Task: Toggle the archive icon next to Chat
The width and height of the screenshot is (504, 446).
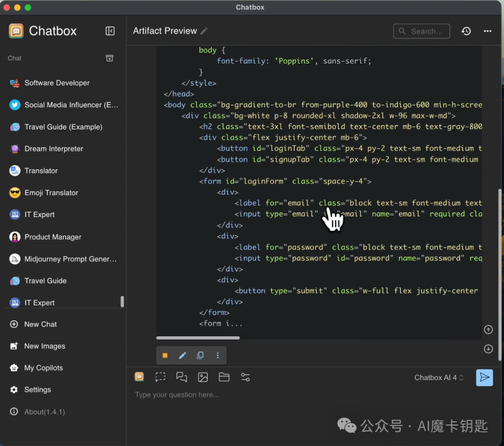Action: (109, 58)
